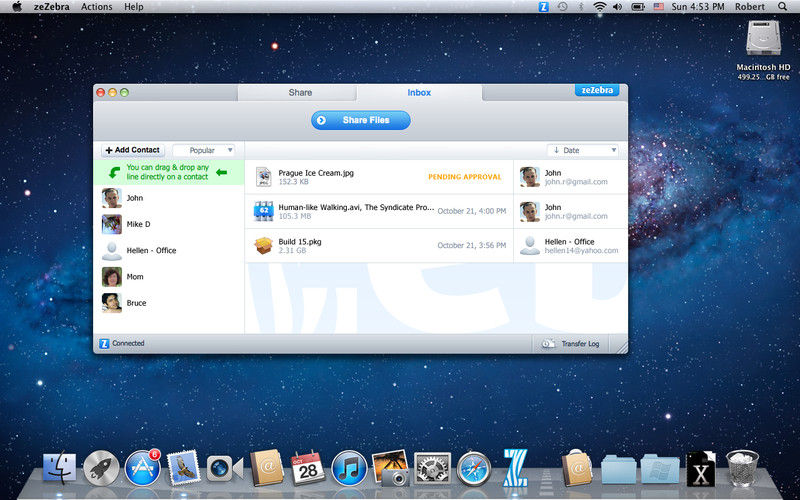Screen dimensions: 800x500
Task: Click the Build 15.pkg file name
Action: click(x=300, y=241)
